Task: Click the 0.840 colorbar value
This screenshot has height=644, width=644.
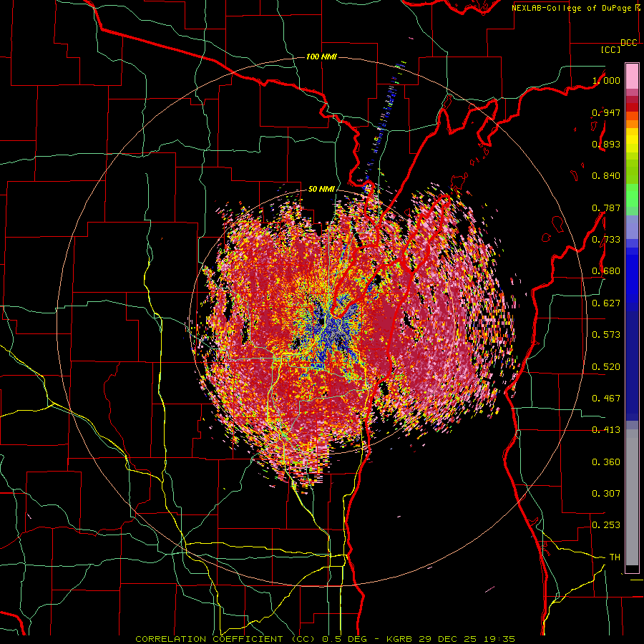Action: [x=606, y=176]
